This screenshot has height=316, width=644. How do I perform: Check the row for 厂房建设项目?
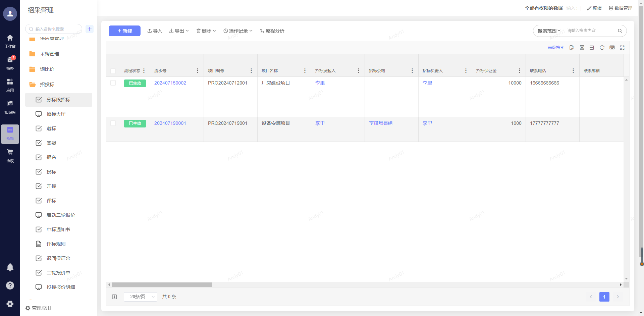[x=113, y=83]
